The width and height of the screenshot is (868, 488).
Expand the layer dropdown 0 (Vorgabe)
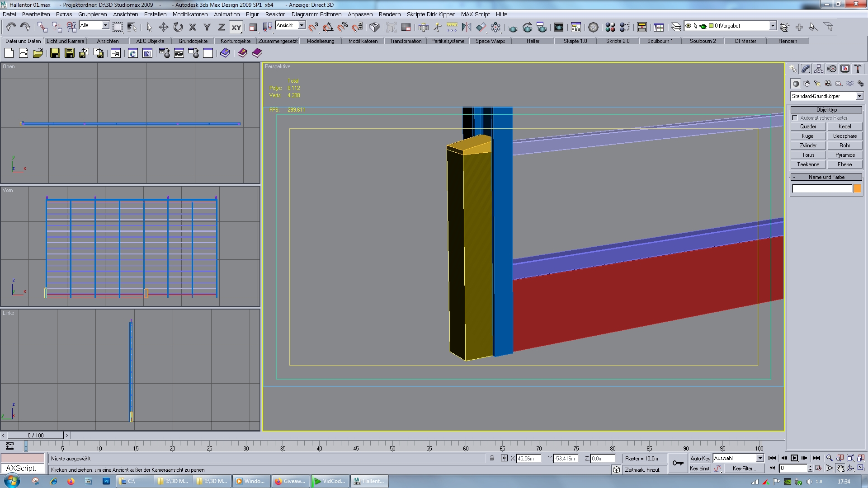coord(773,26)
